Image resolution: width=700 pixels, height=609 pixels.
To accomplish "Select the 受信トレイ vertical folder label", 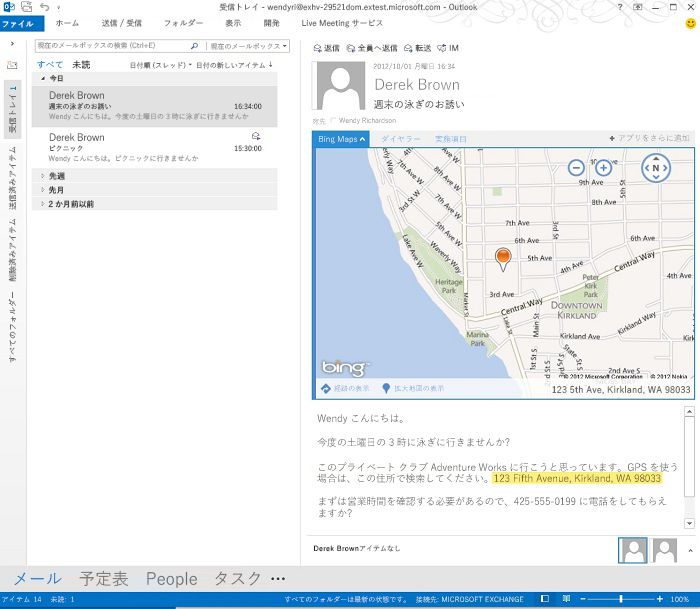I will (x=12, y=109).
